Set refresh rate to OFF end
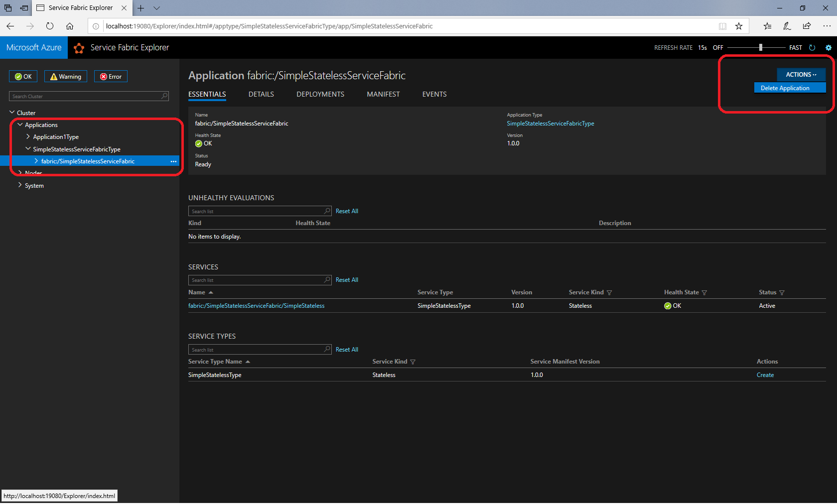837x504 pixels. 718,48
